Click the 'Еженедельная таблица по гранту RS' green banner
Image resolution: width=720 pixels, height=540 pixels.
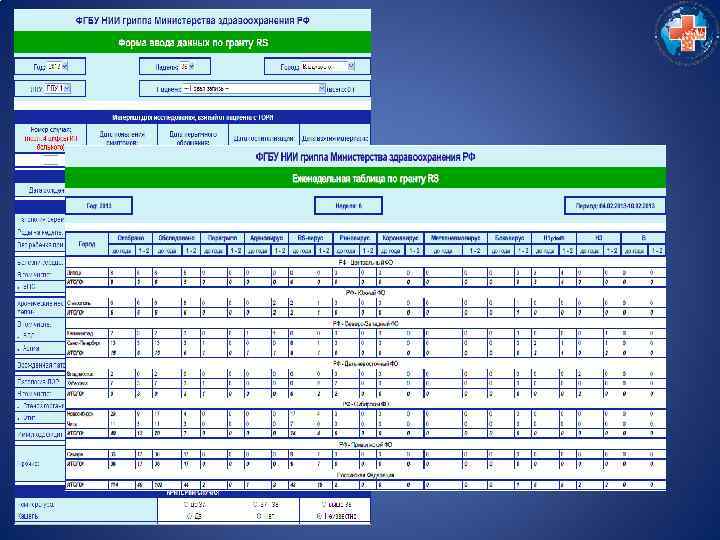(x=366, y=178)
